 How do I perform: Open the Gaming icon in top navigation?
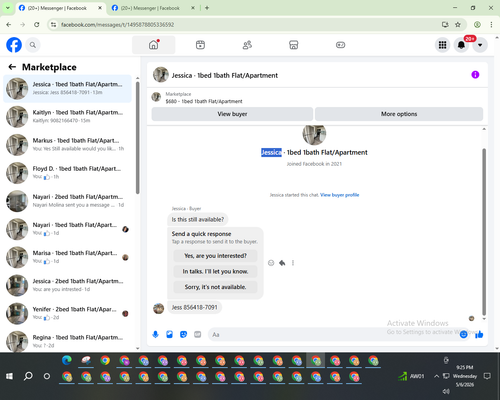340,45
